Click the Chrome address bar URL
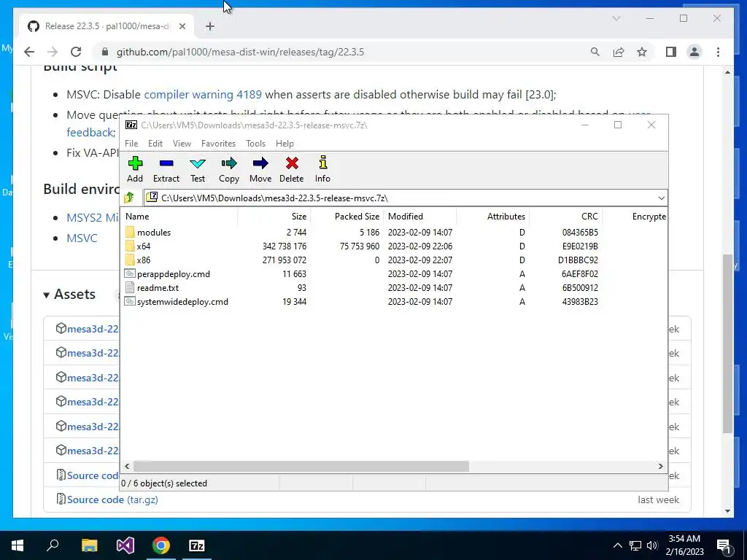747x560 pixels. point(240,52)
